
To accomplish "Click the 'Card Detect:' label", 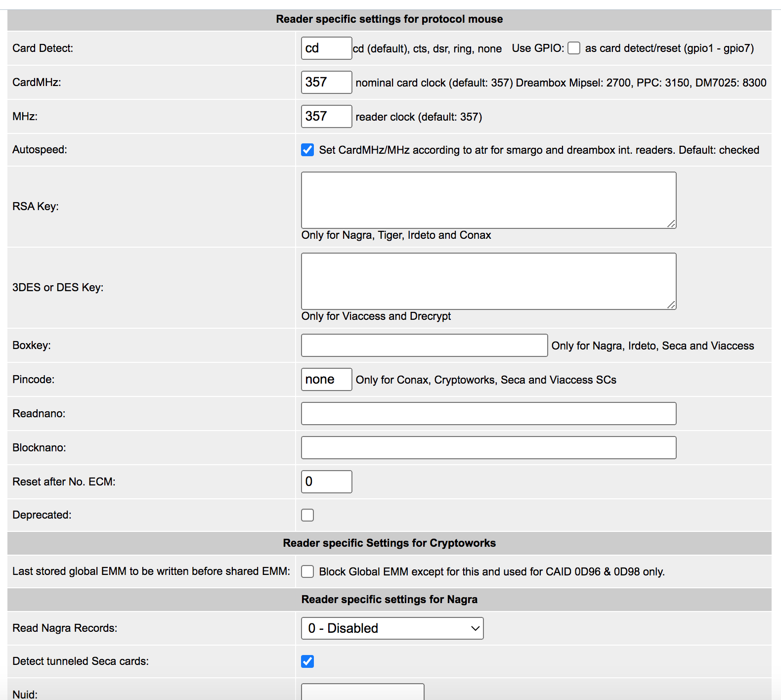I will [43, 48].
